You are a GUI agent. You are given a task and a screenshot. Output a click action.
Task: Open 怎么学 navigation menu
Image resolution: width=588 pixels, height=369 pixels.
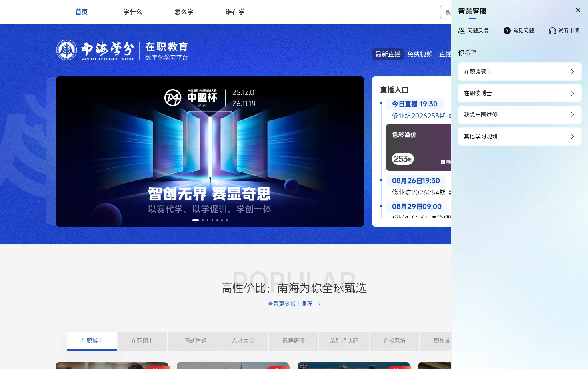(x=184, y=12)
